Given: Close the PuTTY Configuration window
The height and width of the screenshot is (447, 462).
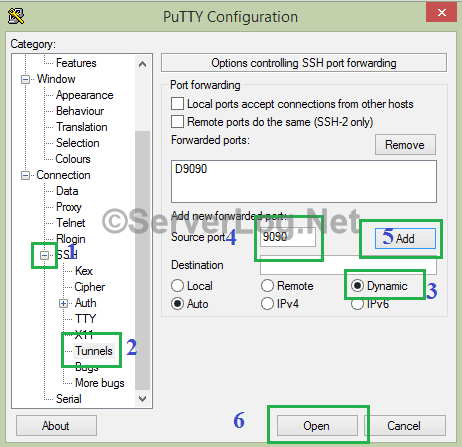Looking at the screenshot, I should click(x=441, y=13).
